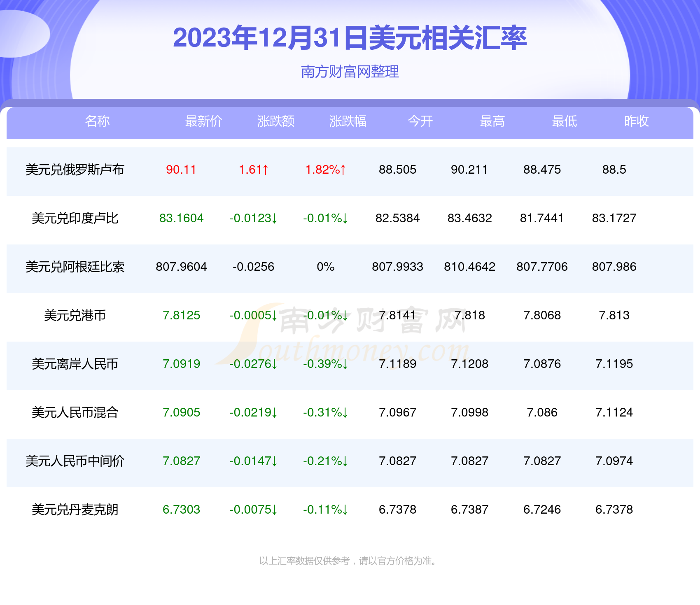Click the previous close 7.1195
Screen dimensions: 700x605
tap(614, 364)
